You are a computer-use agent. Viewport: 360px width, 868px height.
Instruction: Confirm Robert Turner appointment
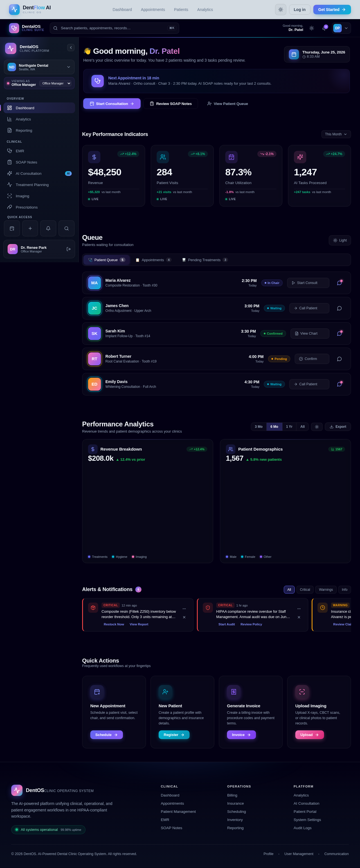pos(312,359)
